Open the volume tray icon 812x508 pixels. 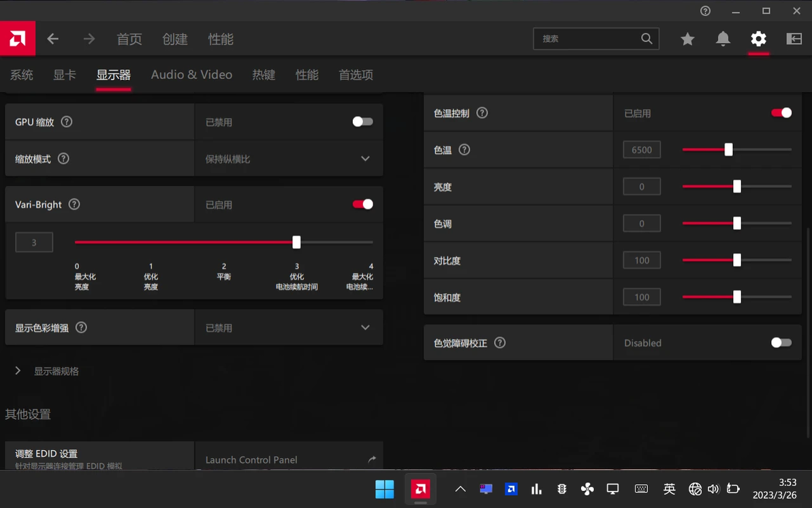coord(714,489)
